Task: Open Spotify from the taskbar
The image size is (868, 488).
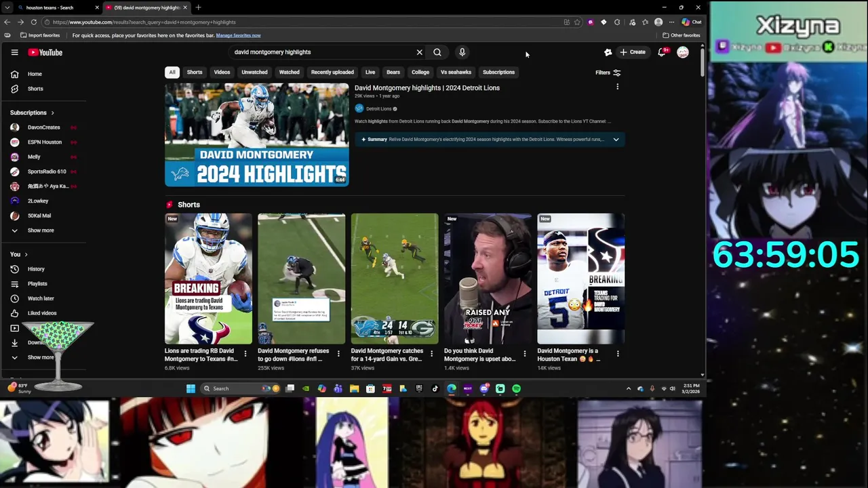Action: point(516,388)
